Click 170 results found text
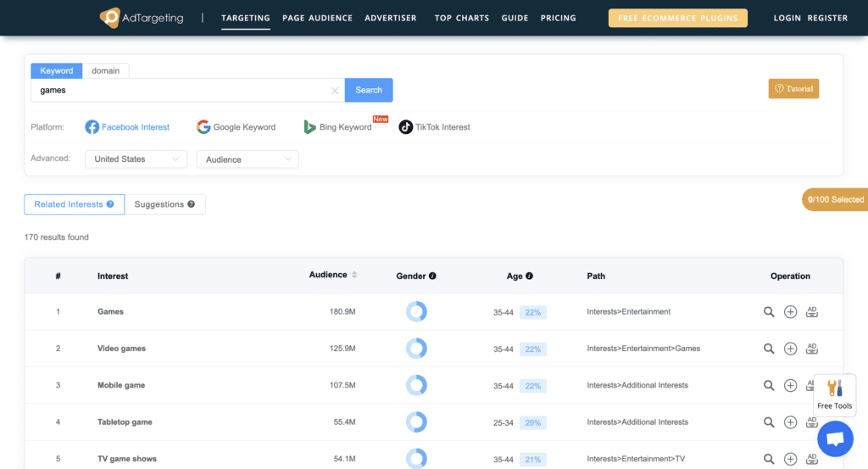This screenshot has width=868, height=469. click(57, 237)
